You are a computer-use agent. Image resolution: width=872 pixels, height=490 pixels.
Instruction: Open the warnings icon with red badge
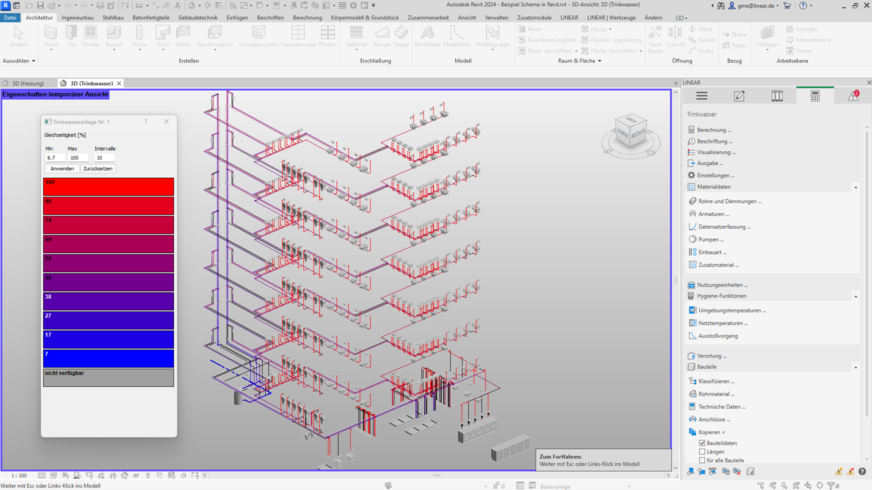tap(853, 96)
